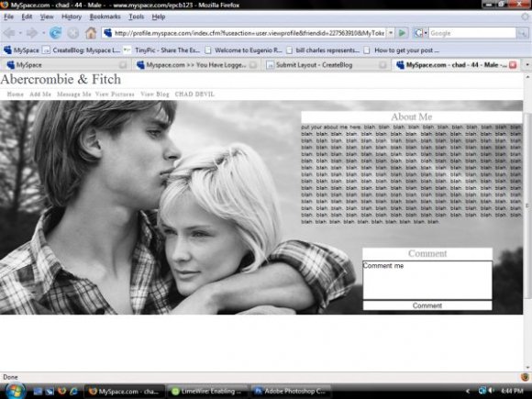Image resolution: width=532 pixels, height=399 pixels.
Task: Switch to the first MySpace tab
Action: coord(64,64)
